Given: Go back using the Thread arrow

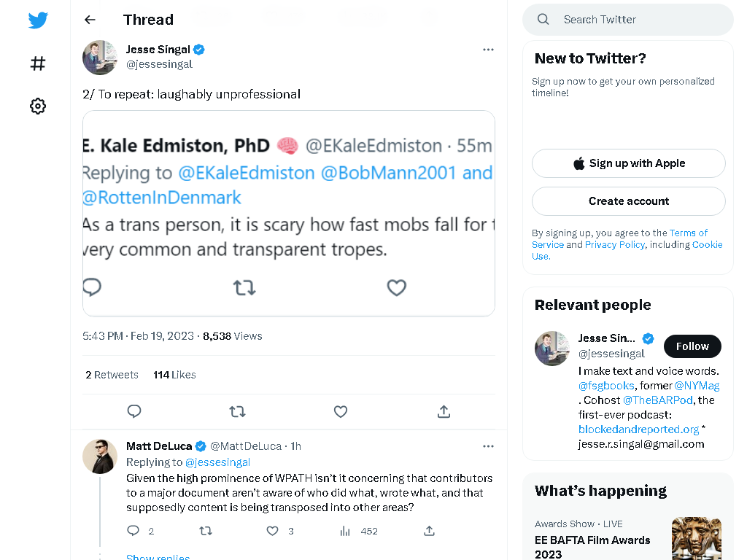Looking at the screenshot, I should [x=90, y=20].
